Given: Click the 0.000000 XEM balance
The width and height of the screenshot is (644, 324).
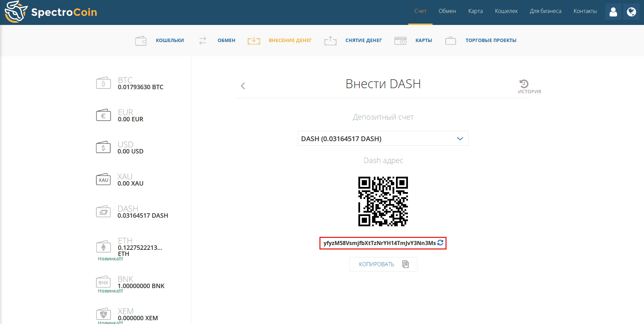Looking at the screenshot, I should coord(138,318).
